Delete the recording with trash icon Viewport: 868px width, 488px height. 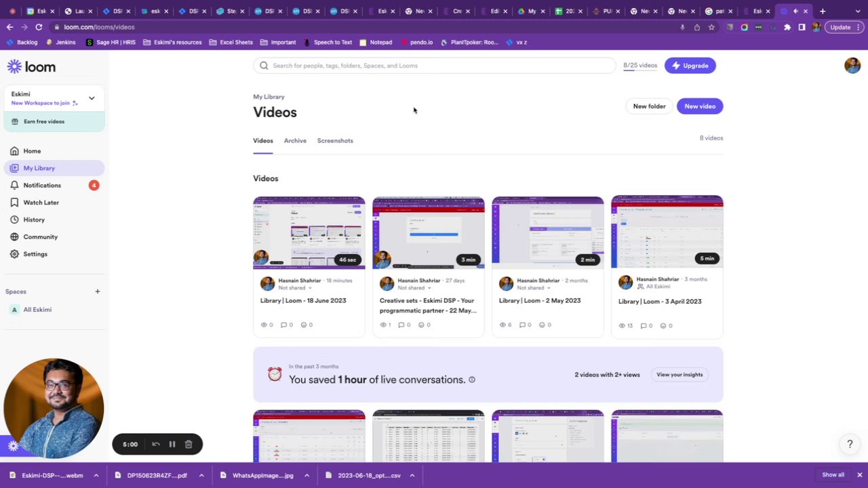189,445
